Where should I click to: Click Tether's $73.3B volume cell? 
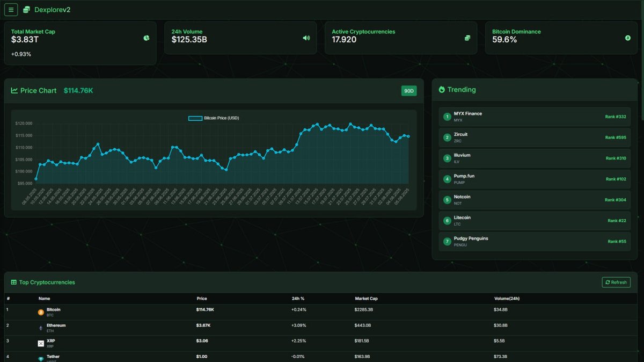pos(501,357)
